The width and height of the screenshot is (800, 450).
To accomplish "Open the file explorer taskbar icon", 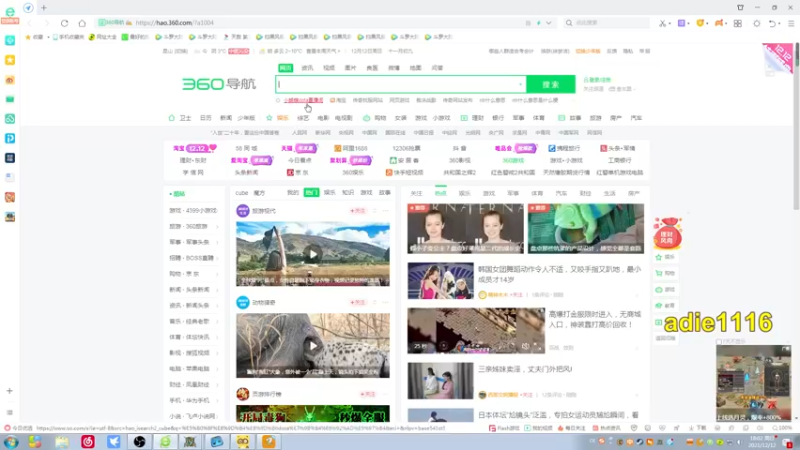I will pos(62,441).
